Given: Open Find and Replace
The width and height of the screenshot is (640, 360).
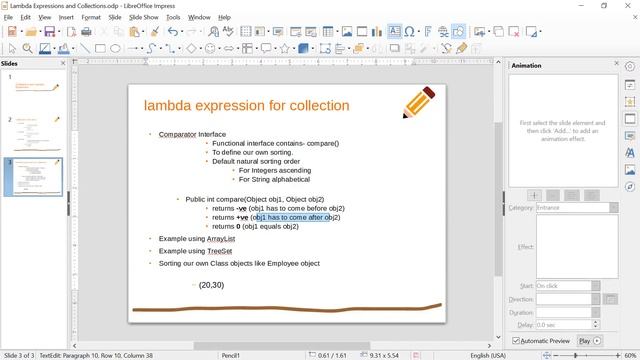Looking at the screenshot, I should coord(213,31).
